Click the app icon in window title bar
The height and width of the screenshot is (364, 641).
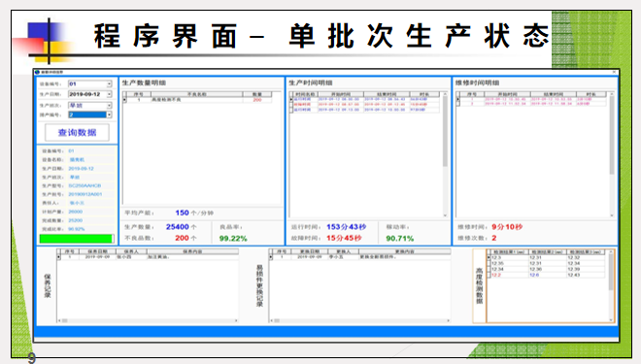38,72
